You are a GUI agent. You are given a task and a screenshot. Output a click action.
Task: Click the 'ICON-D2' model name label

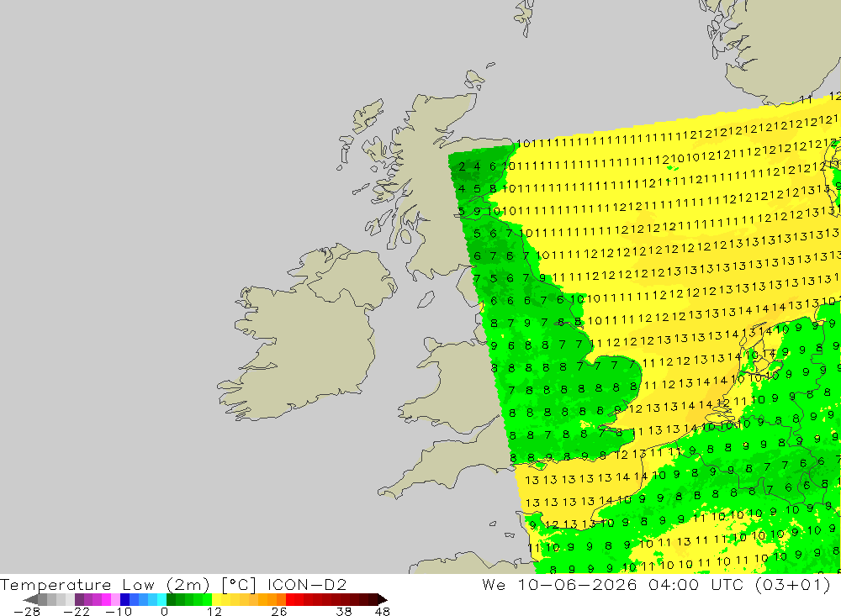(x=307, y=584)
